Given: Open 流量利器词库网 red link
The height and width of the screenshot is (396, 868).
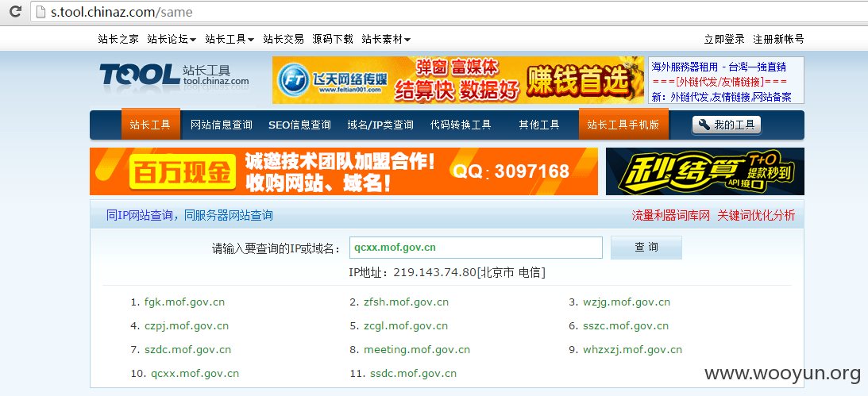Looking at the screenshot, I should (x=670, y=215).
